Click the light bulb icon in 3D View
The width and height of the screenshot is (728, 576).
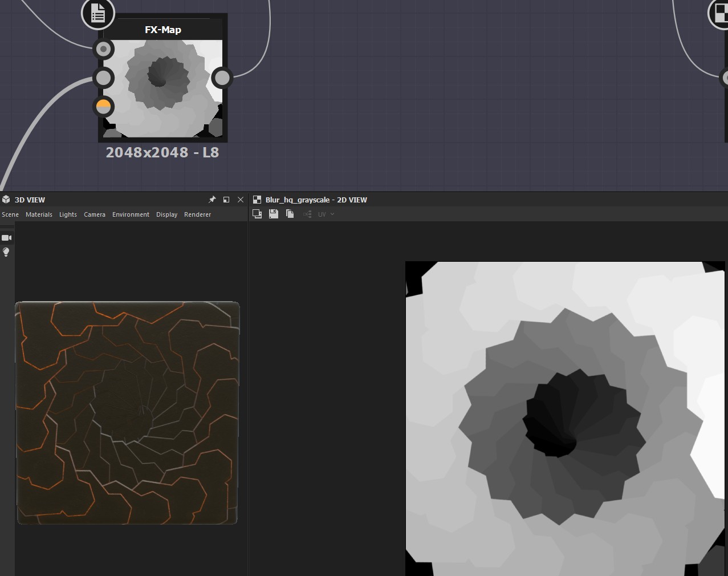[x=6, y=252]
